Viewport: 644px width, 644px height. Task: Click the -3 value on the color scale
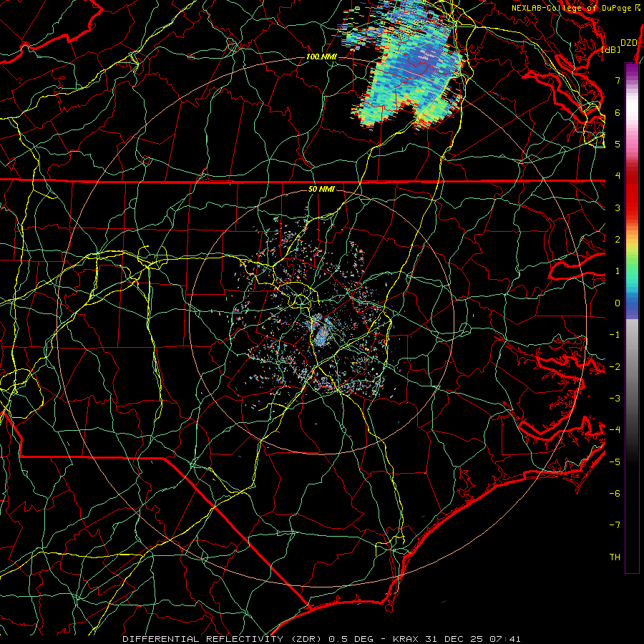click(615, 399)
